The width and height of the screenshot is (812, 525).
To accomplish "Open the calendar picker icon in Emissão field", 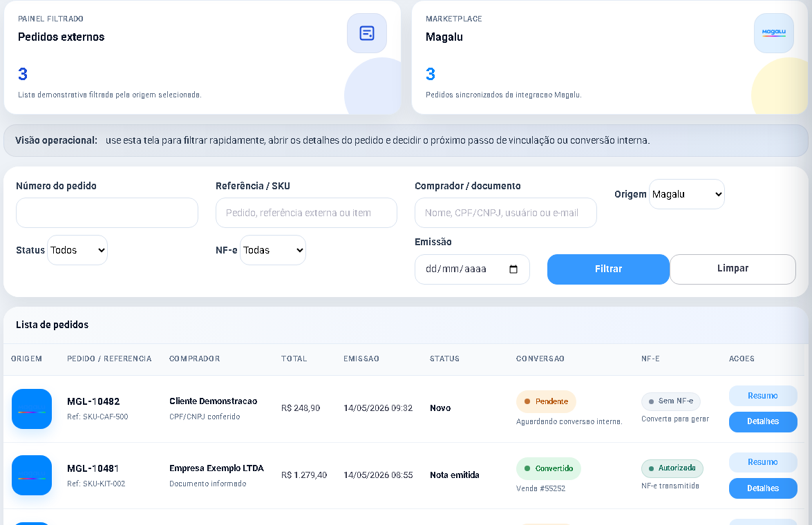I will click(513, 269).
